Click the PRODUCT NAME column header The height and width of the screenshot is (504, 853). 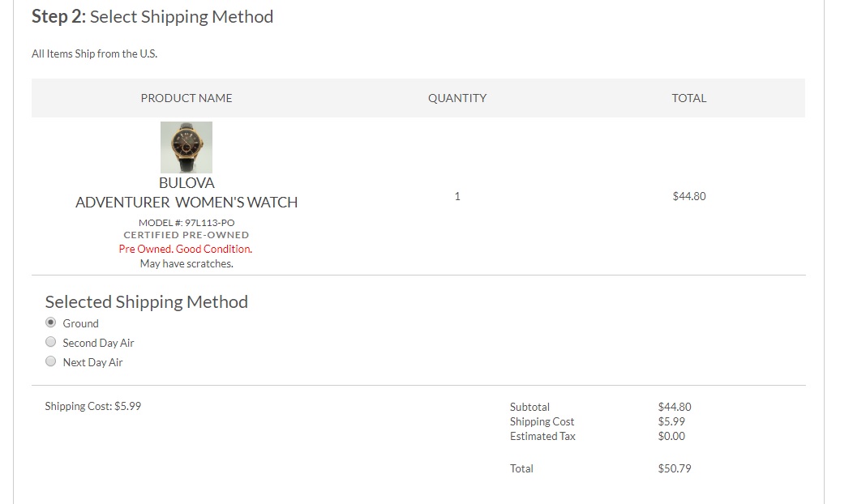tap(186, 98)
